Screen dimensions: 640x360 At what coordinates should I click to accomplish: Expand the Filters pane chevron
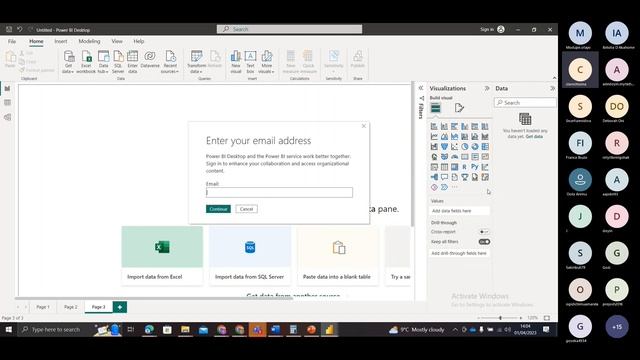(421, 88)
